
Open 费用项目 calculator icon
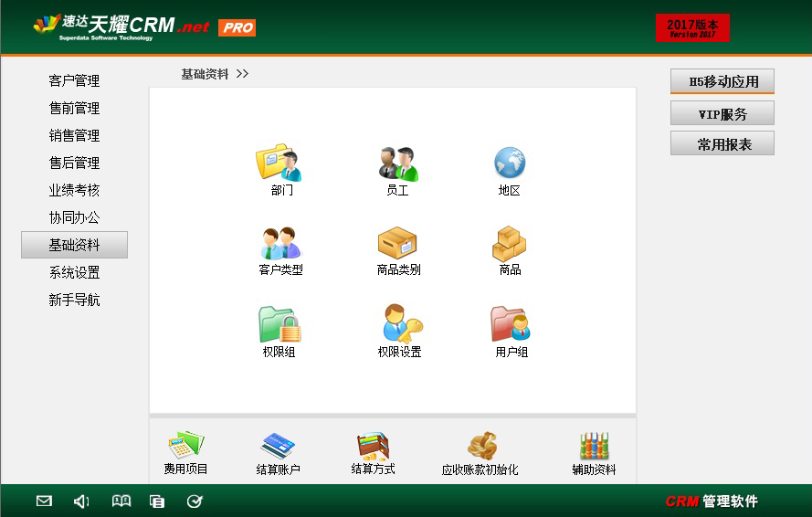click(186, 447)
